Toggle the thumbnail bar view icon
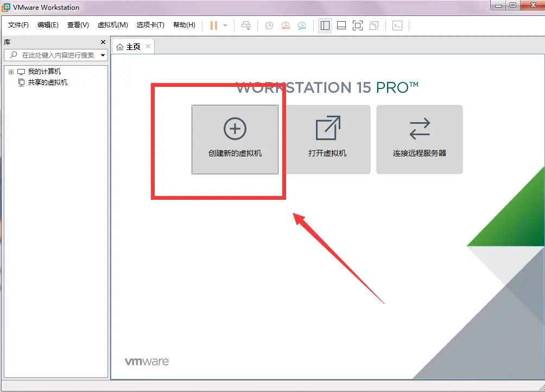This screenshot has width=545, height=392. tap(341, 26)
